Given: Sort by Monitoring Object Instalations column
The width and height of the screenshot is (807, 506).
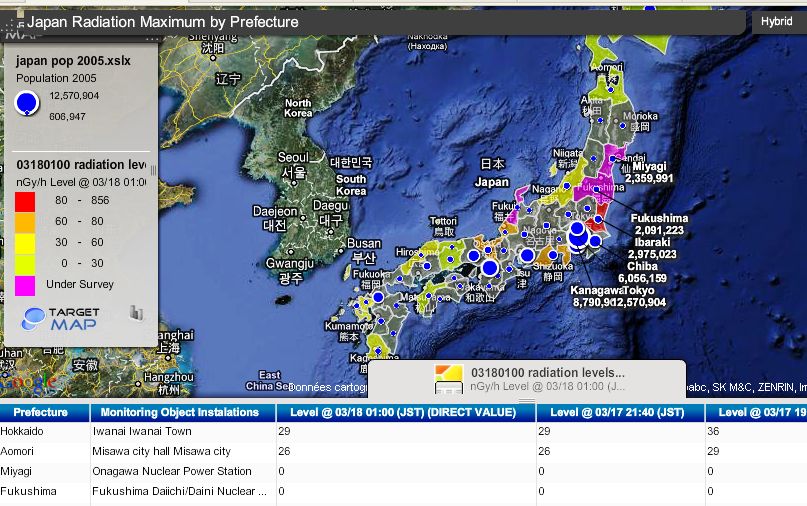Looking at the screenshot, I should (180, 412).
